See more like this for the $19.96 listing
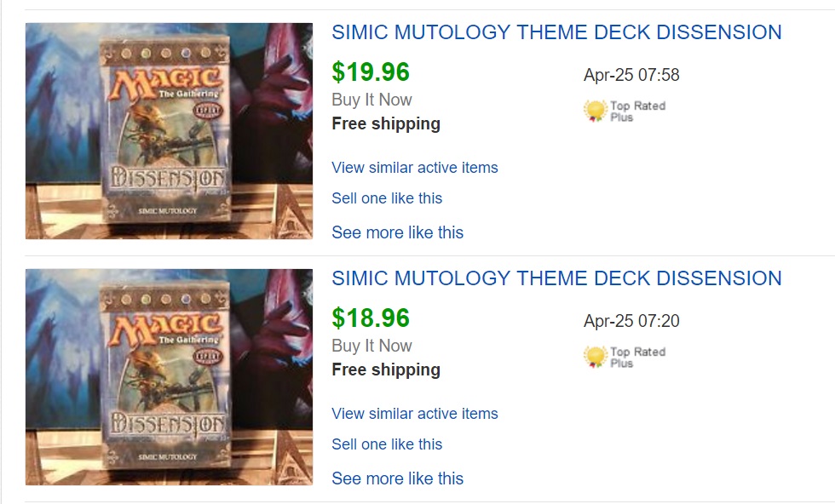The image size is (835, 504). 397,232
